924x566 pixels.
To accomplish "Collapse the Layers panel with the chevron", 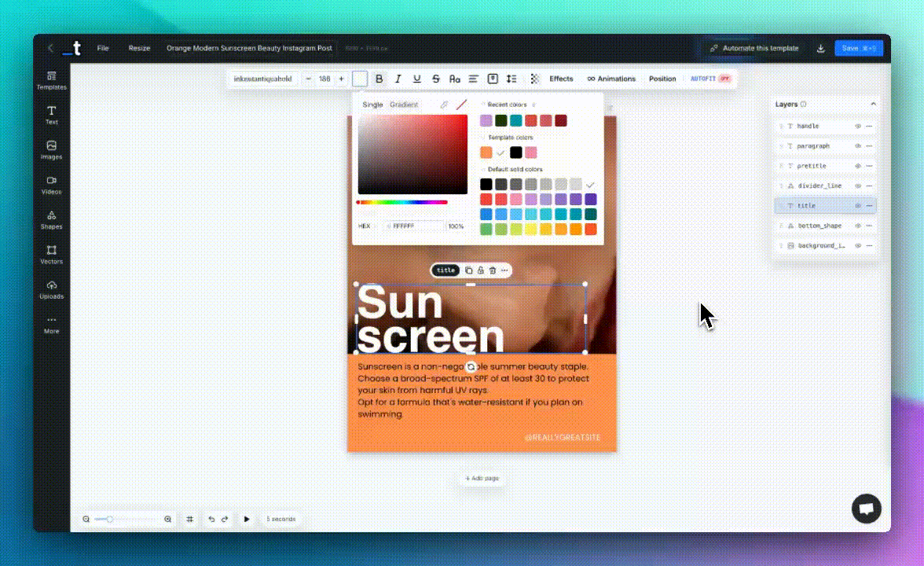I will click(x=873, y=104).
